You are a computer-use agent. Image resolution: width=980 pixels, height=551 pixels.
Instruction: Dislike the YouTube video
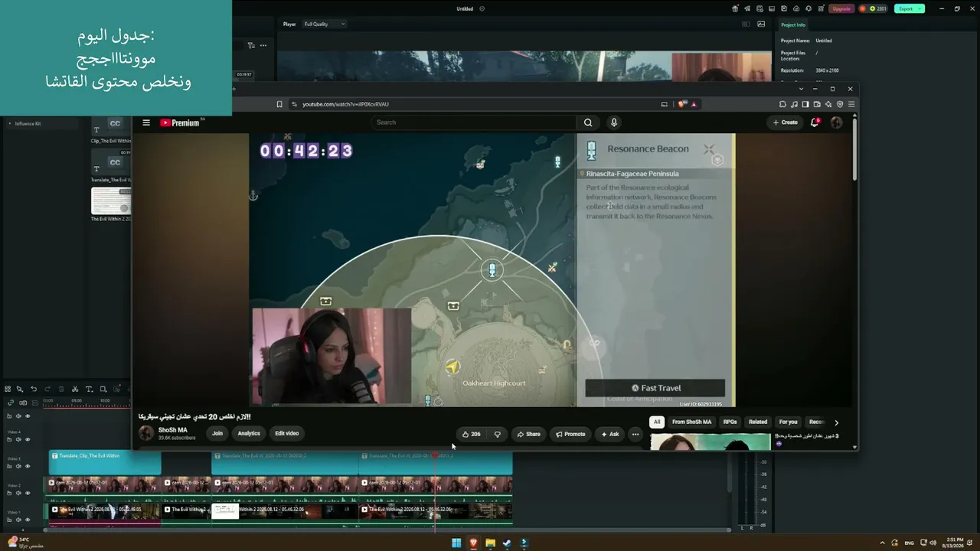(497, 434)
